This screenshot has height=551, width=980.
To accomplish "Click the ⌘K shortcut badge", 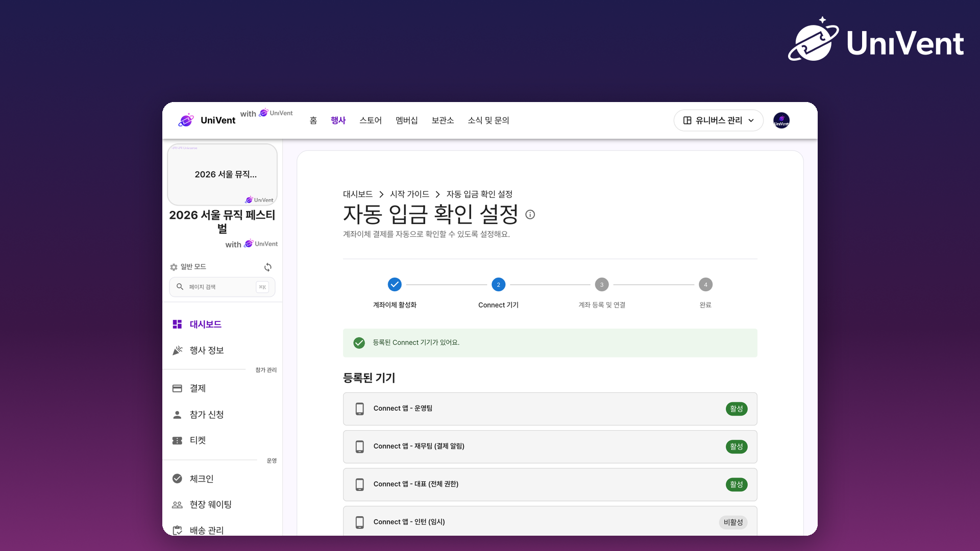I will coord(262,287).
